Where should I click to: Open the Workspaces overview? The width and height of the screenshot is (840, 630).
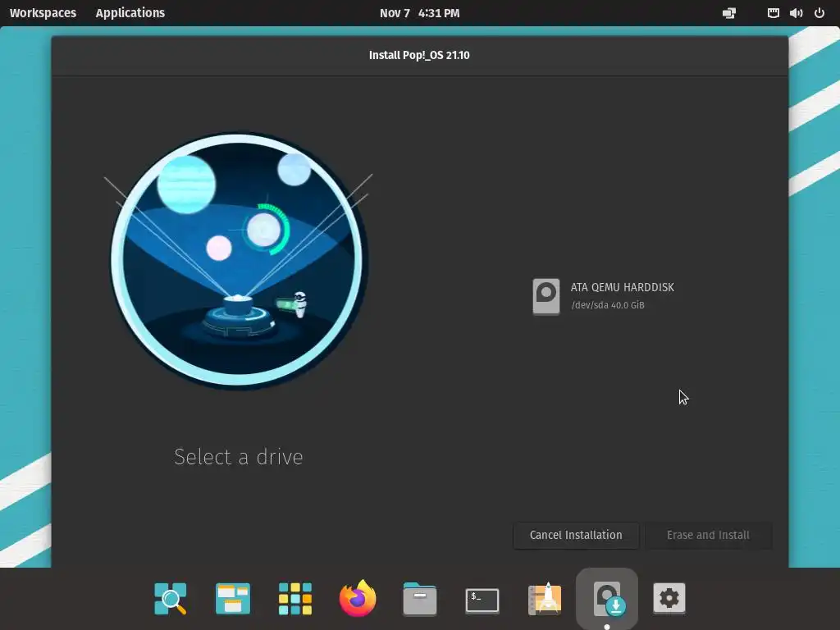(43, 13)
